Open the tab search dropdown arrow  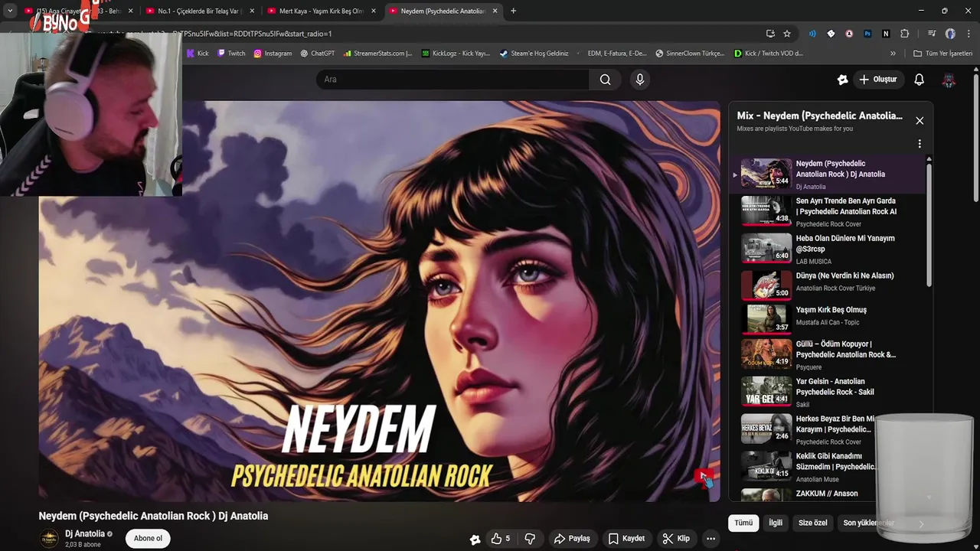[x=10, y=11]
